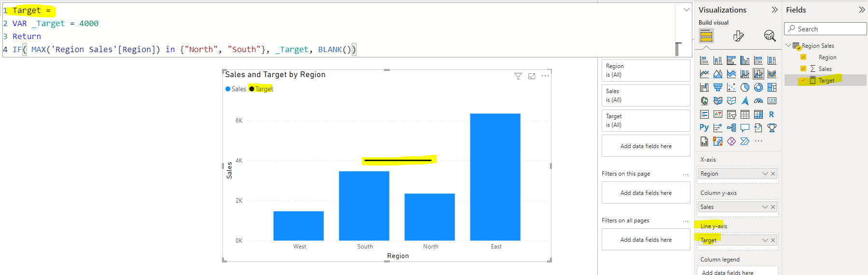The width and height of the screenshot is (868, 275).
Task: Open dropdown for Region in X-axis well
Action: 765,174
